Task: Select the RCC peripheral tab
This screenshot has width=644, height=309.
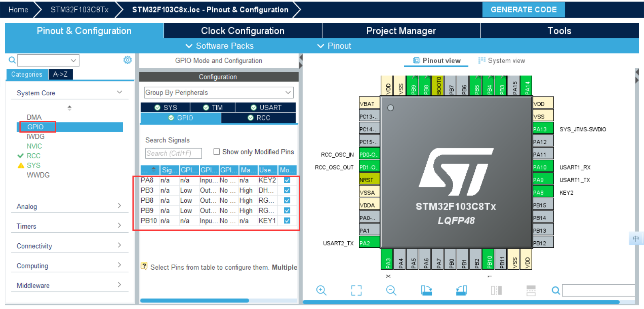Action: click(258, 118)
